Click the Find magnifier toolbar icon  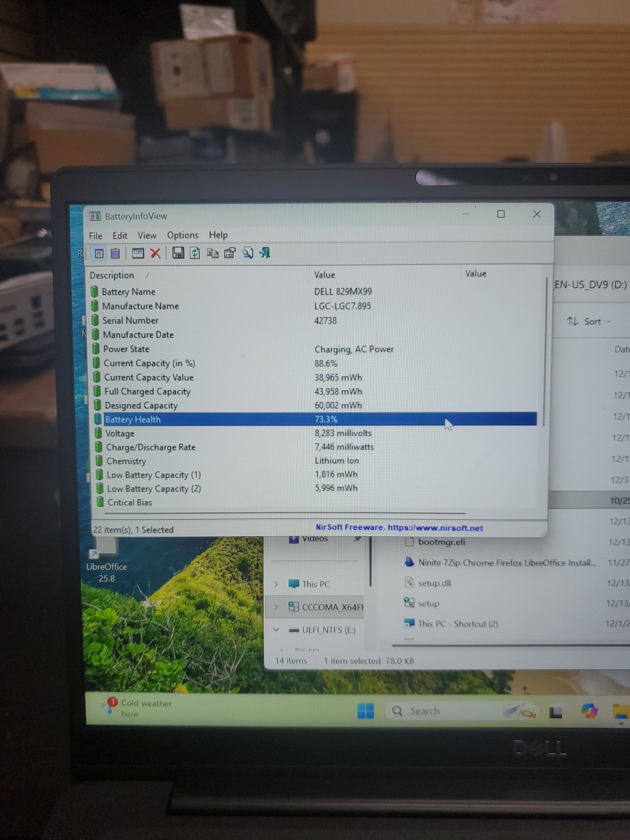click(x=248, y=253)
